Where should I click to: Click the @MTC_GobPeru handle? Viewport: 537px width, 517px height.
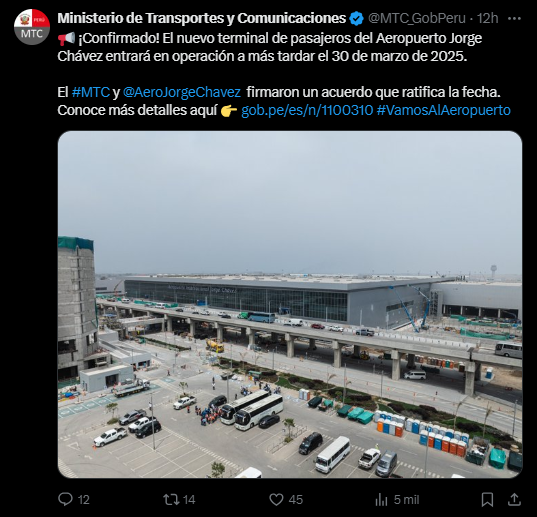[x=417, y=18]
